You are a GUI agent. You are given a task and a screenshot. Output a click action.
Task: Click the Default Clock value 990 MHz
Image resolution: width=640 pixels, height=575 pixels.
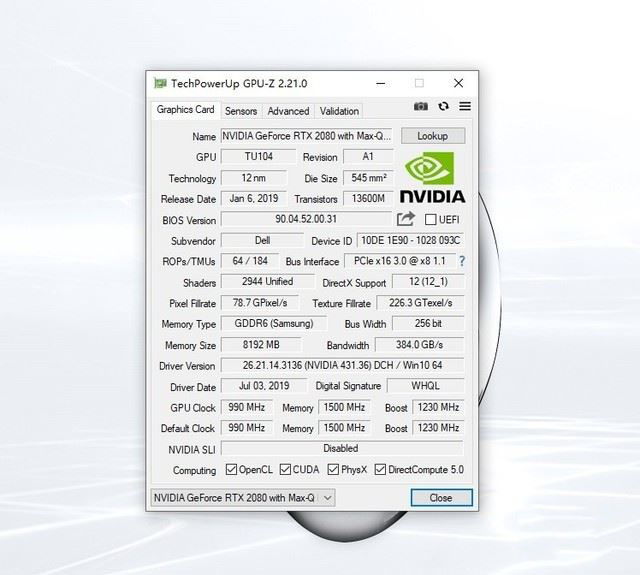tap(247, 428)
